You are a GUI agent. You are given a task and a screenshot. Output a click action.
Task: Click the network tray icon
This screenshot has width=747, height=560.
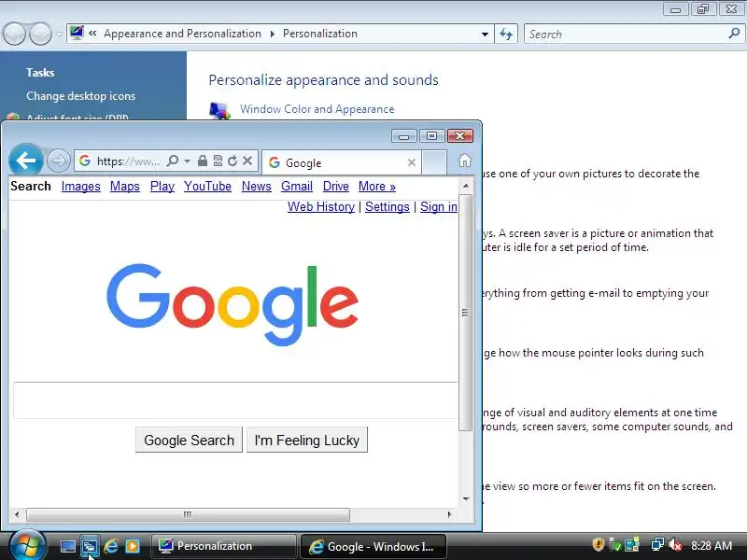(x=657, y=544)
